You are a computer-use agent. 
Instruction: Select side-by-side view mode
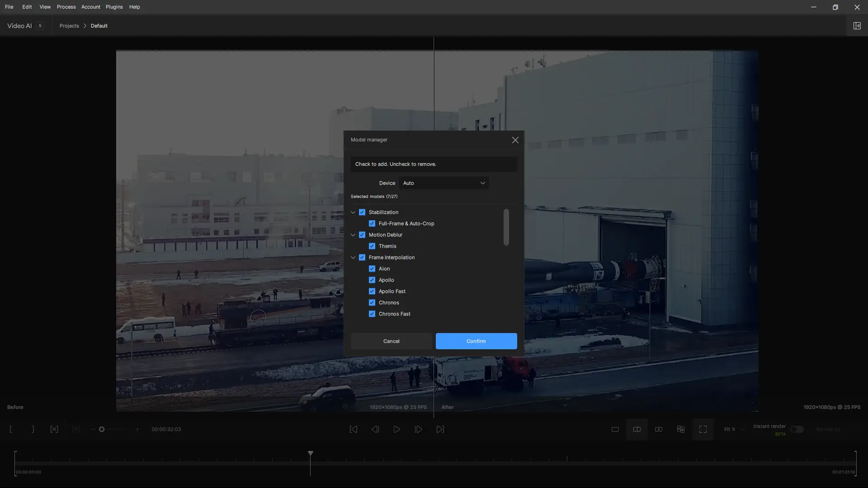pos(659,429)
